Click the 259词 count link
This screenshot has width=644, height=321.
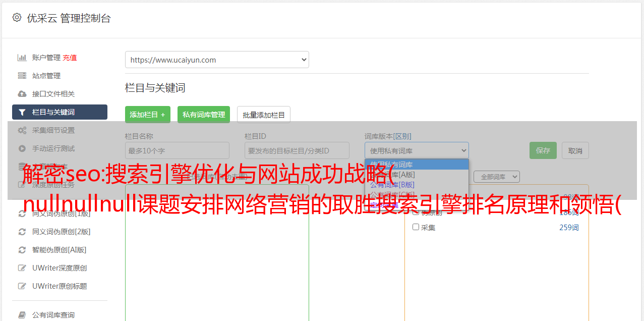pyautogui.click(x=569, y=228)
